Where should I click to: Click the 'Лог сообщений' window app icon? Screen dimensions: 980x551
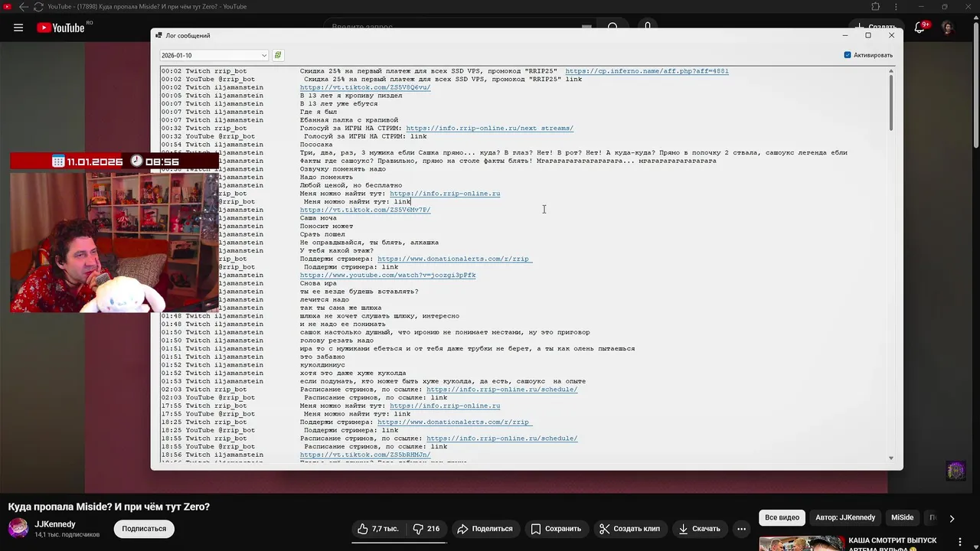158,35
